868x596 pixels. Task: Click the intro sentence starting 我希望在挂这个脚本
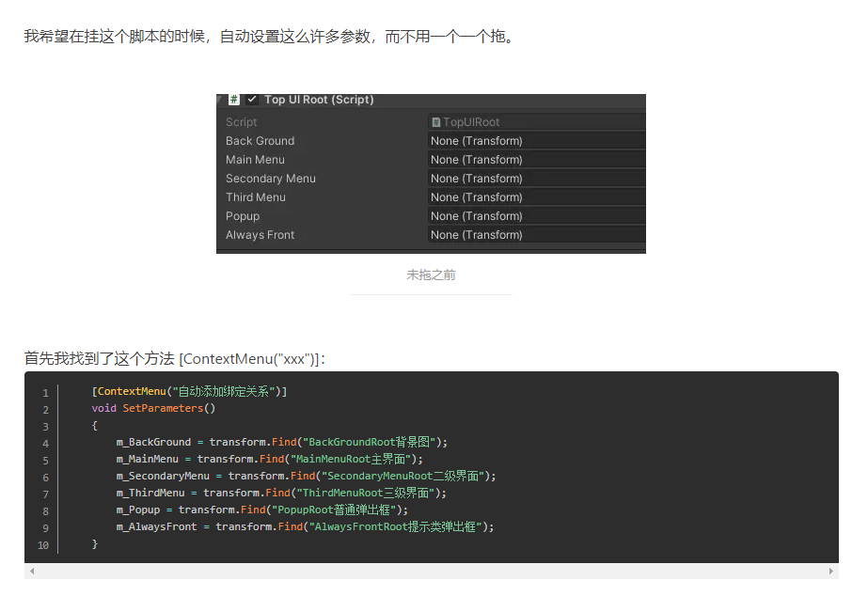tap(270, 37)
